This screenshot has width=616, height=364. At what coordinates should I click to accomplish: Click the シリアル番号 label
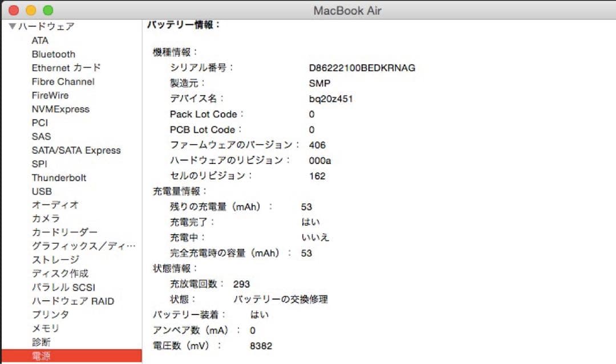(201, 68)
